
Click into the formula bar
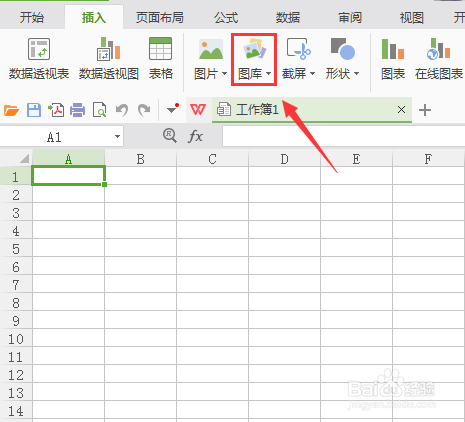click(343, 136)
